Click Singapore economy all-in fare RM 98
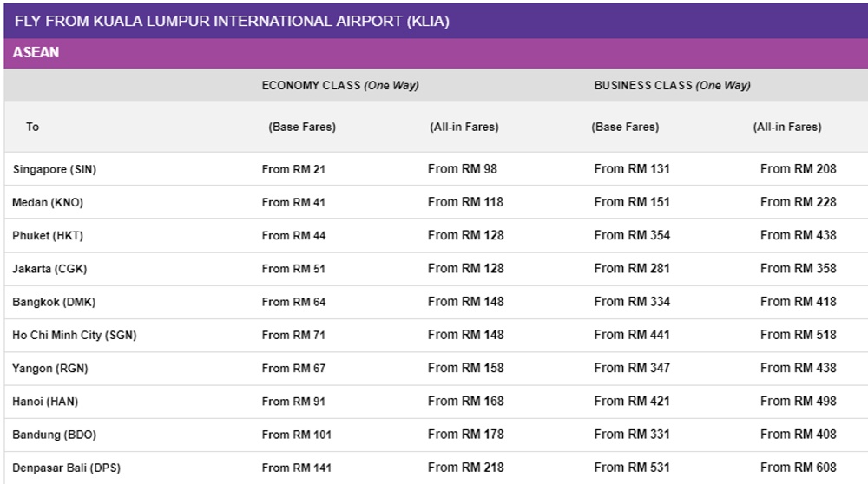Viewport: 868px width, 484px height. pos(463,169)
